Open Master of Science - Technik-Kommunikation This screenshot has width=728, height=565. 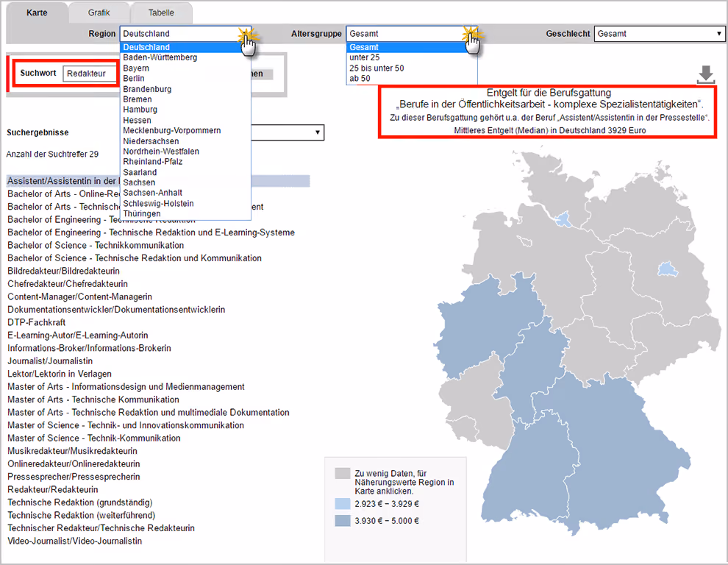pyautogui.click(x=94, y=438)
